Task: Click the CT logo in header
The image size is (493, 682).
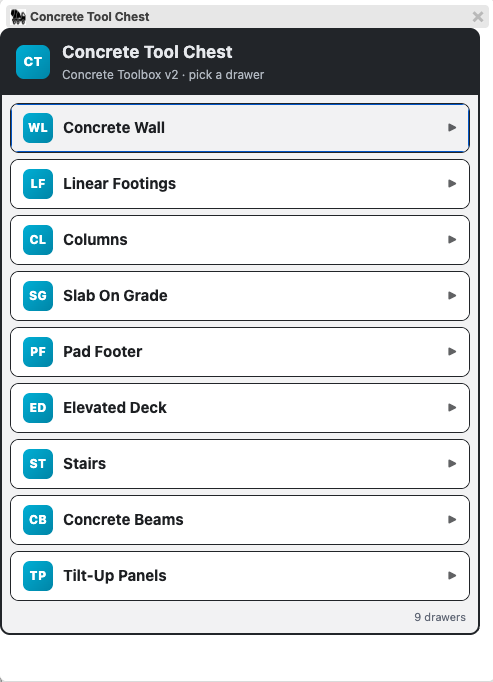Action: pos(33,62)
